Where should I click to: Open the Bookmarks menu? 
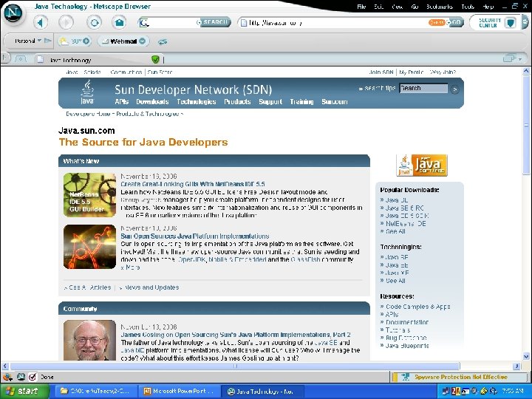(x=440, y=7)
